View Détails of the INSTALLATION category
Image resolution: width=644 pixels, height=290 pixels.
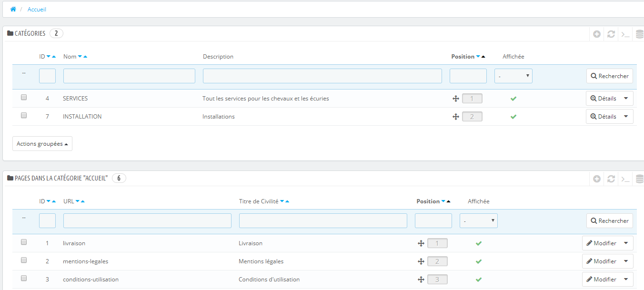604,117
